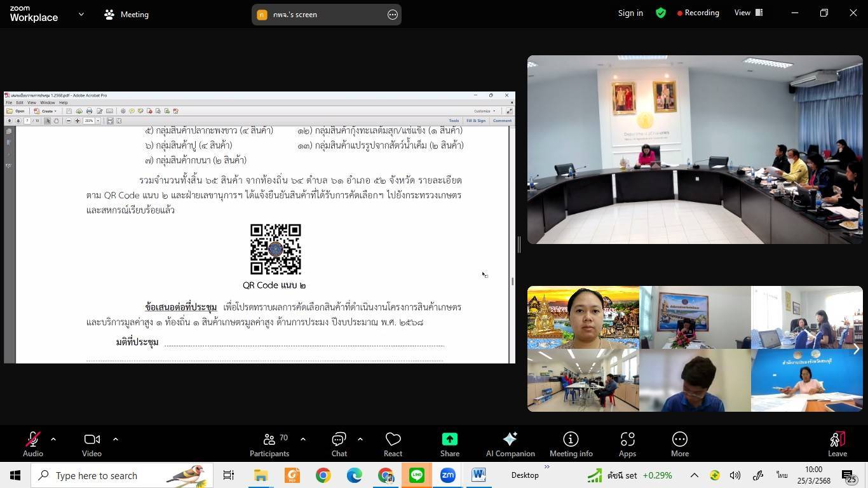
Task: Click the Sign in link
Action: tap(630, 13)
